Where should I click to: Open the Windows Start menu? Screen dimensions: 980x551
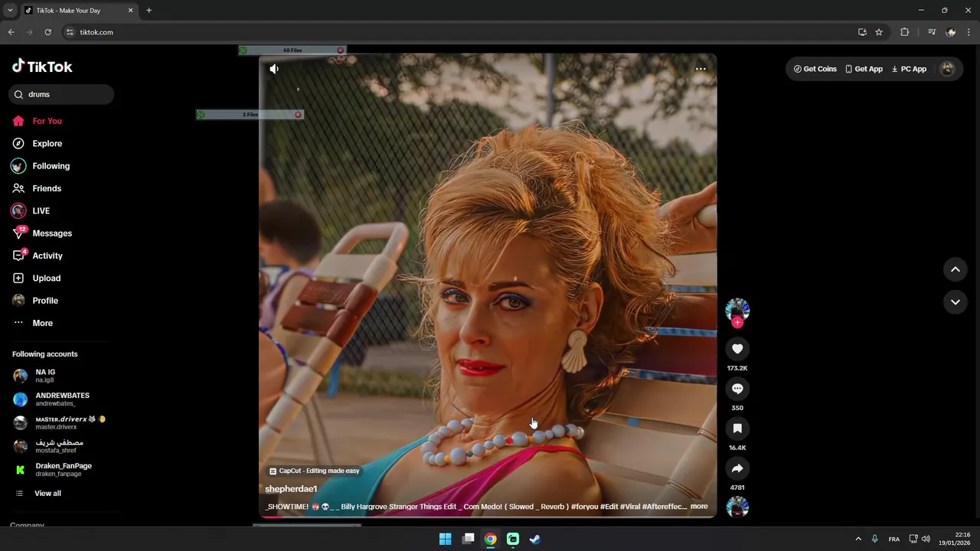pos(445,539)
